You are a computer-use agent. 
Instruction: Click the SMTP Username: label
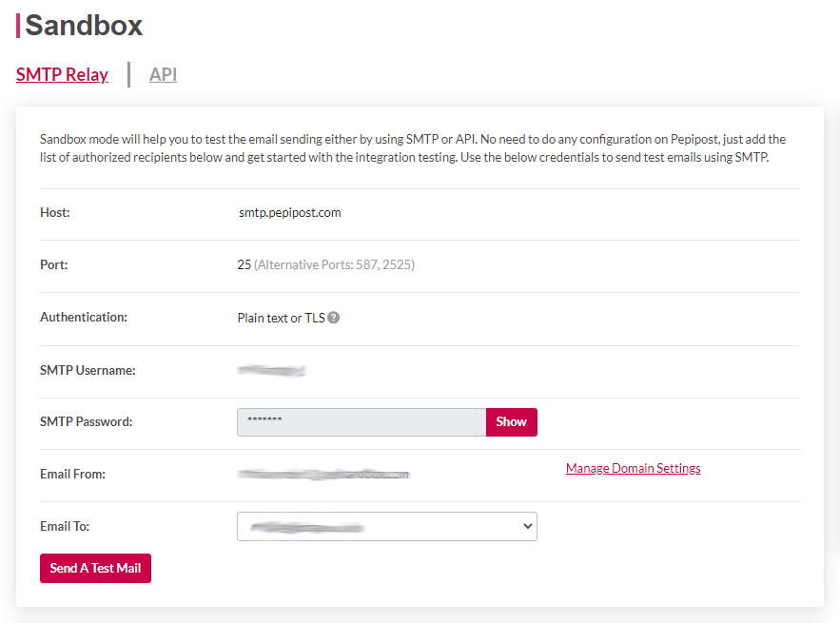coord(88,370)
